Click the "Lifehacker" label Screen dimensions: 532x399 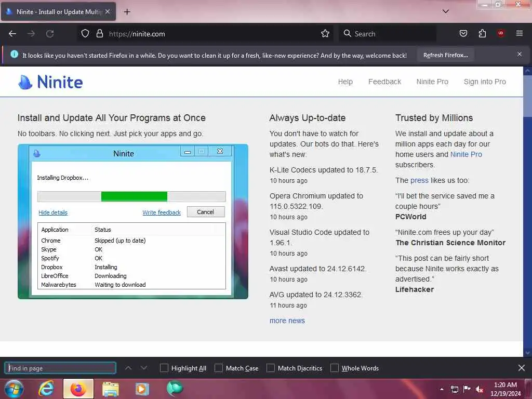414,290
